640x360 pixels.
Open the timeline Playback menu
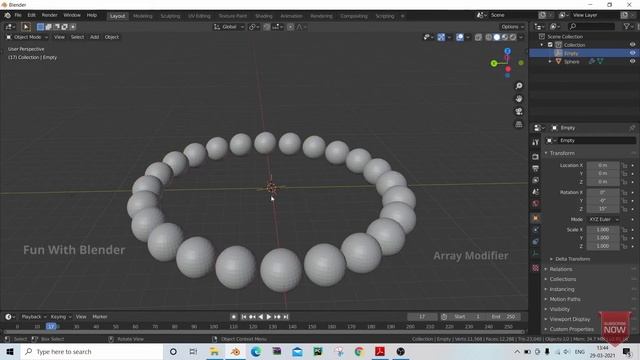click(33, 317)
